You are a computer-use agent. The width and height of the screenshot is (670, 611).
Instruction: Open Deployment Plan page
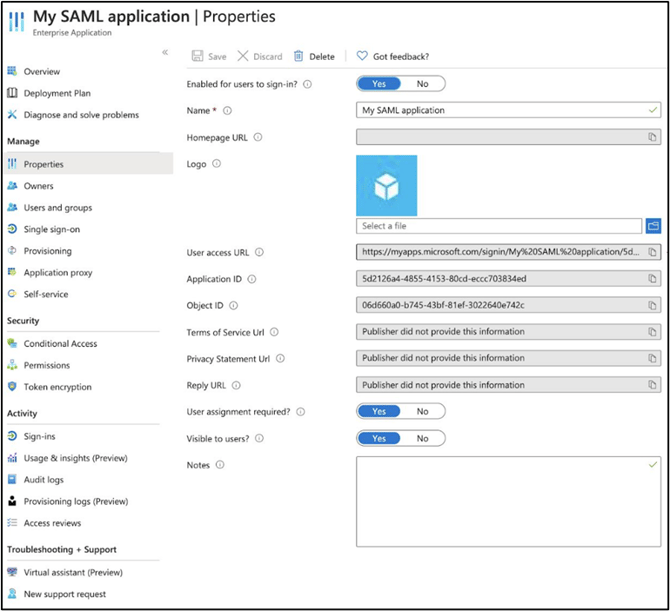point(57,93)
